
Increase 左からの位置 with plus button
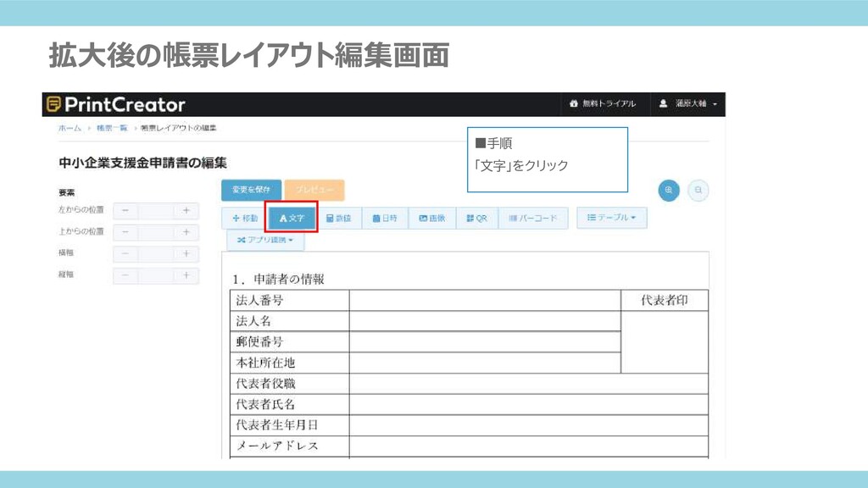pyautogui.click(x=186, y=210)
